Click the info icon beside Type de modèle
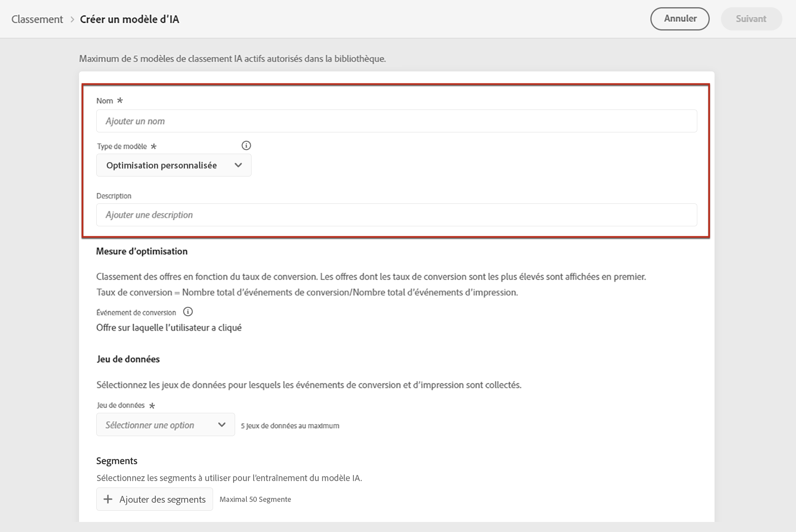Screen dimensions: 796x532 [246, 146]
